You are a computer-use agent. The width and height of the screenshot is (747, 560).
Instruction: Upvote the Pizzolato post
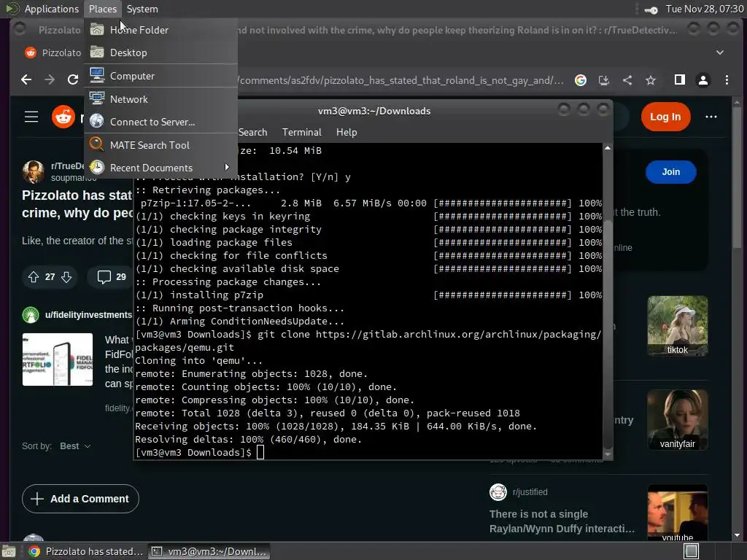coord(34,276)
